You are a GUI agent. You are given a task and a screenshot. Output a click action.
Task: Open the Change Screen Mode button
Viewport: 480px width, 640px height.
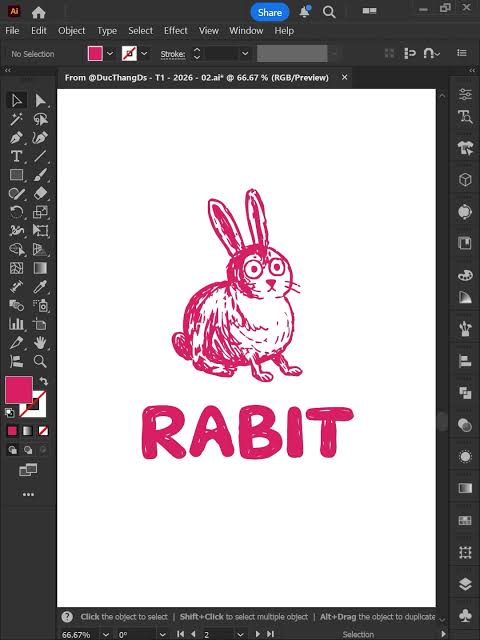28,470
